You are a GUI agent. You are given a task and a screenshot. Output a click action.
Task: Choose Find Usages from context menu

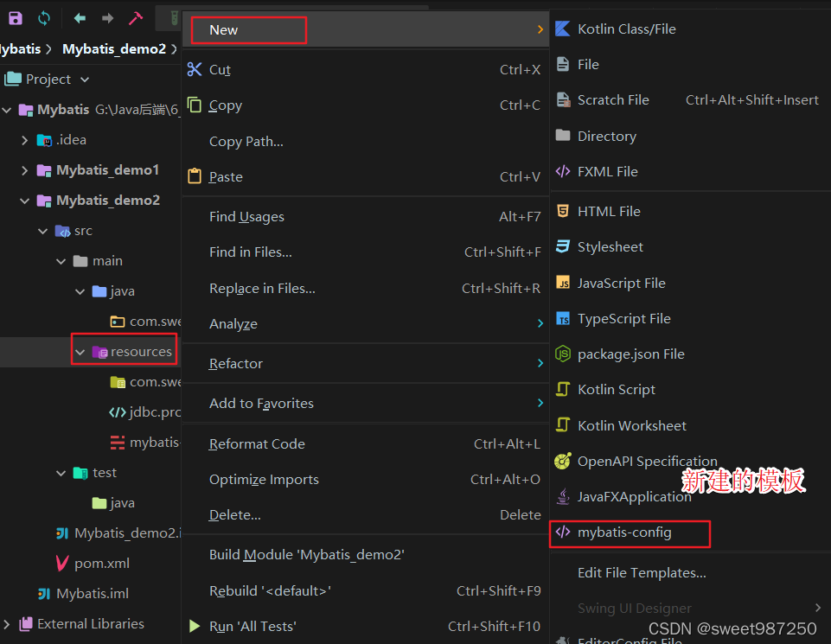pyautogui.click(x=366, y=217)
